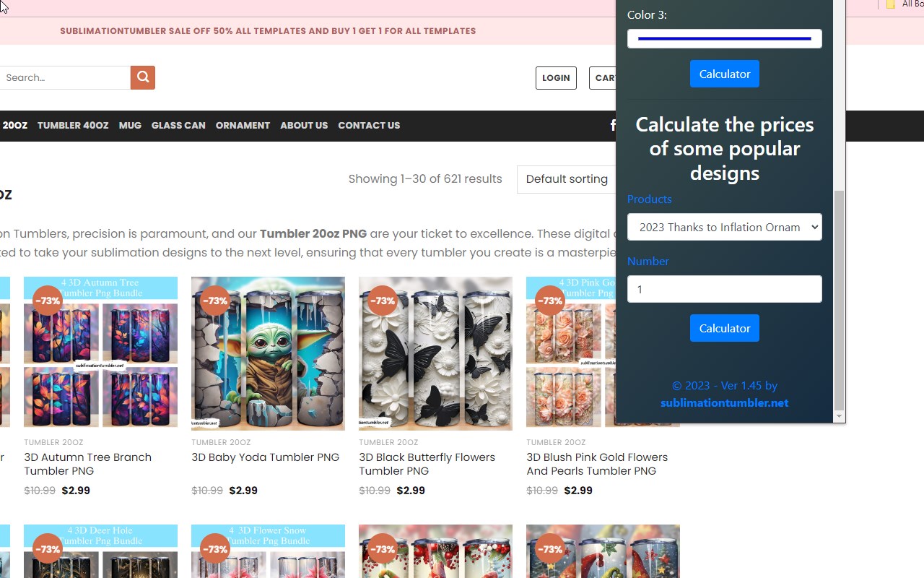This screenshot has height=578, width=924.
Task: Focus the site search field
Action: tap(65, 77)
